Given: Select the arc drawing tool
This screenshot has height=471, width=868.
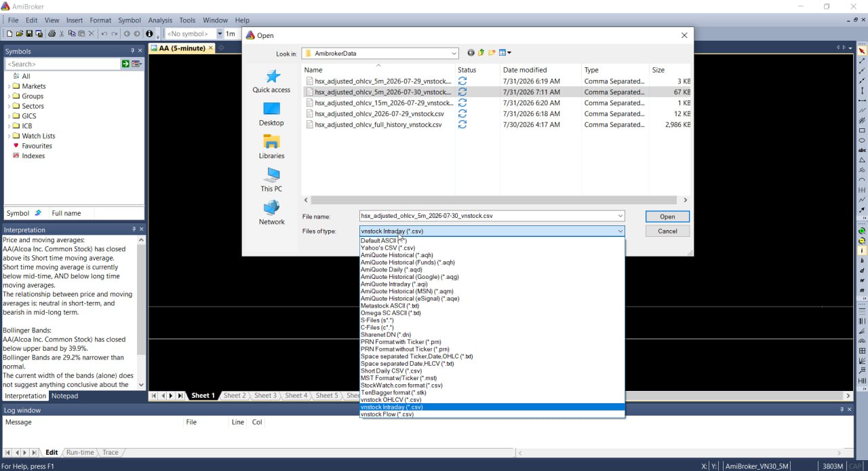Looking at the screenshot, I should coord(862,180).
